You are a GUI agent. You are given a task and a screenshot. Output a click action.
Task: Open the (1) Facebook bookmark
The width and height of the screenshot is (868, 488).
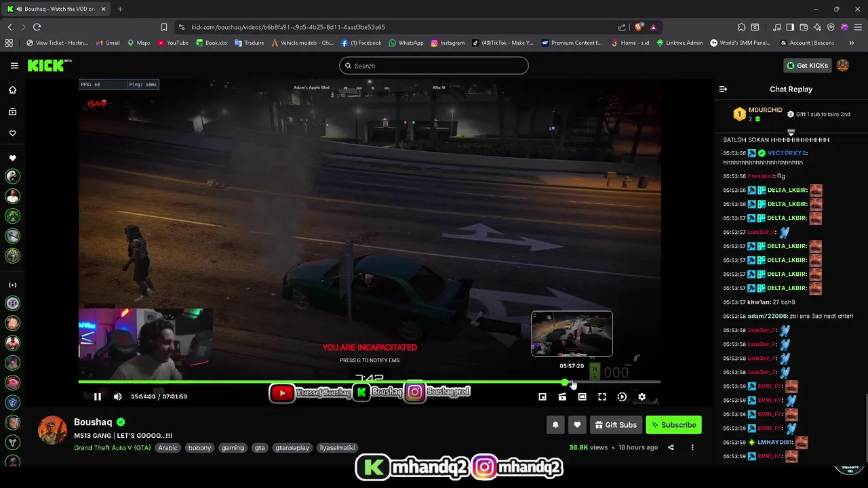[361, 43]
